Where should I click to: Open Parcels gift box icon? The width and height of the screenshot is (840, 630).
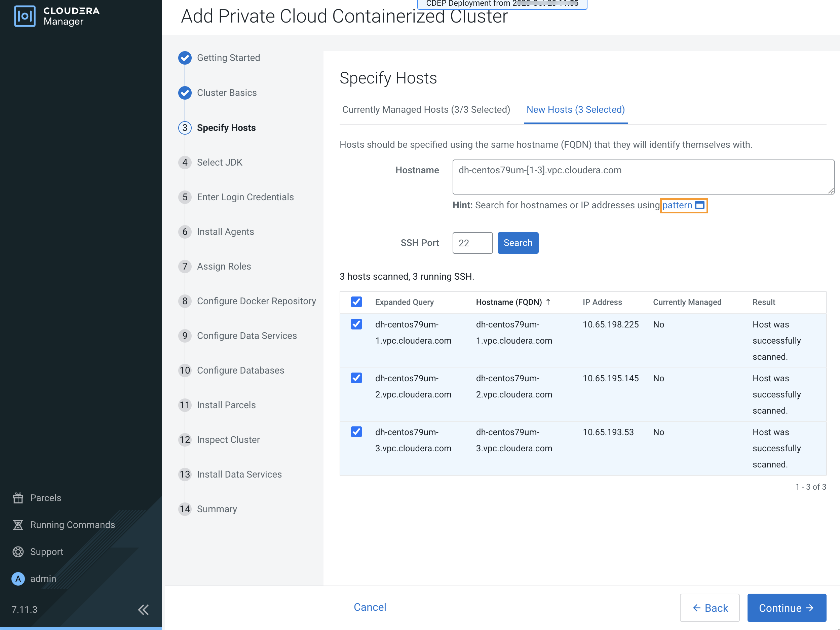point(18,498)
